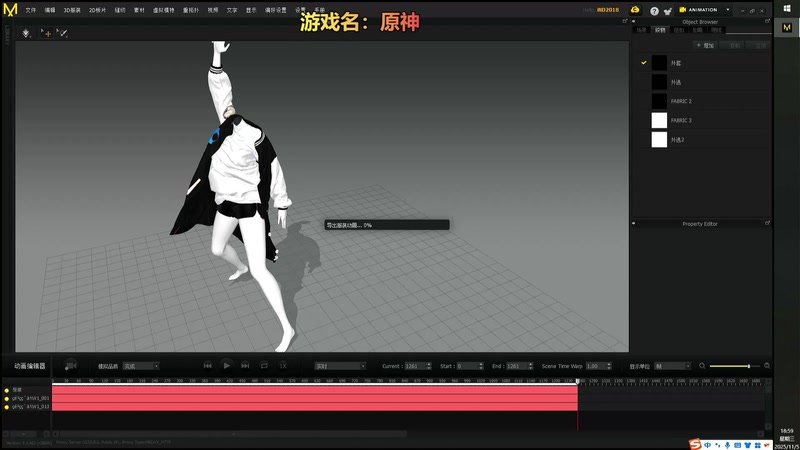Select the black swatch of first fabric
Viewport: 800px width, 450px height.
(659, 63)
